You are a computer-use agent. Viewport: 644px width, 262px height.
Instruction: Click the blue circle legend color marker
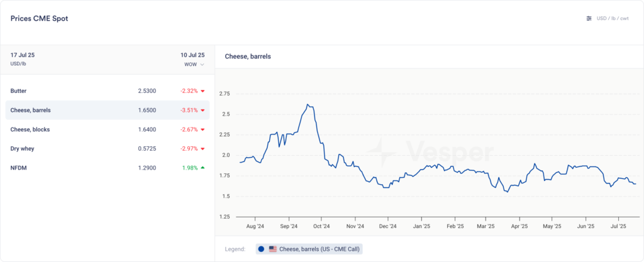tap(261, 249)
